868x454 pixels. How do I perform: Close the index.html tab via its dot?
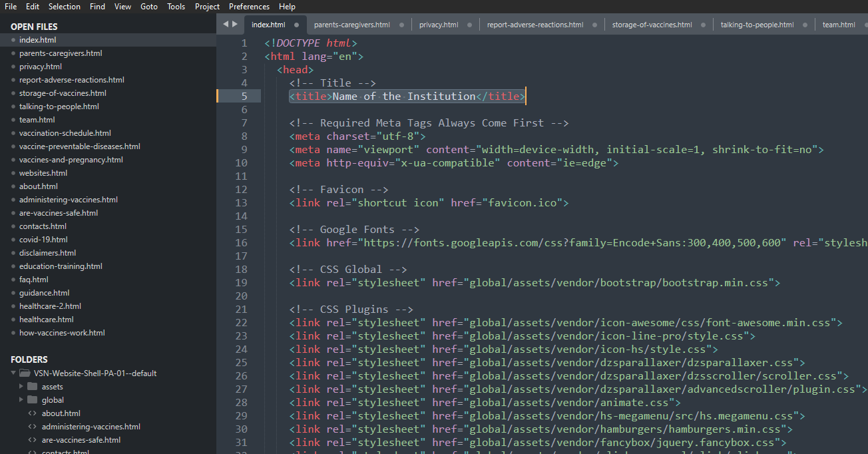pyautogui.click(x=296, y=25)
